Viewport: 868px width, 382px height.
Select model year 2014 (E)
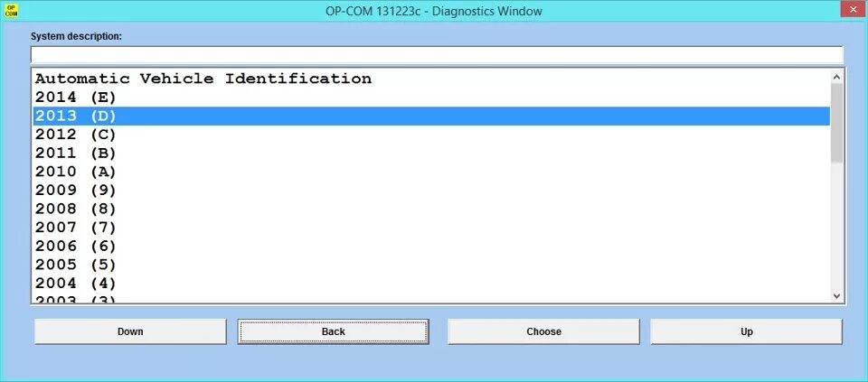(x=431, y=98)
